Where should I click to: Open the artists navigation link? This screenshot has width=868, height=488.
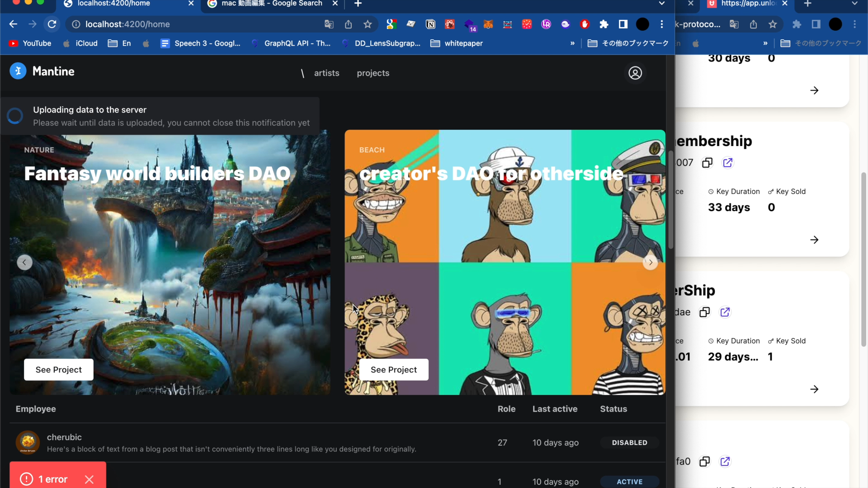tap(326, 73)
